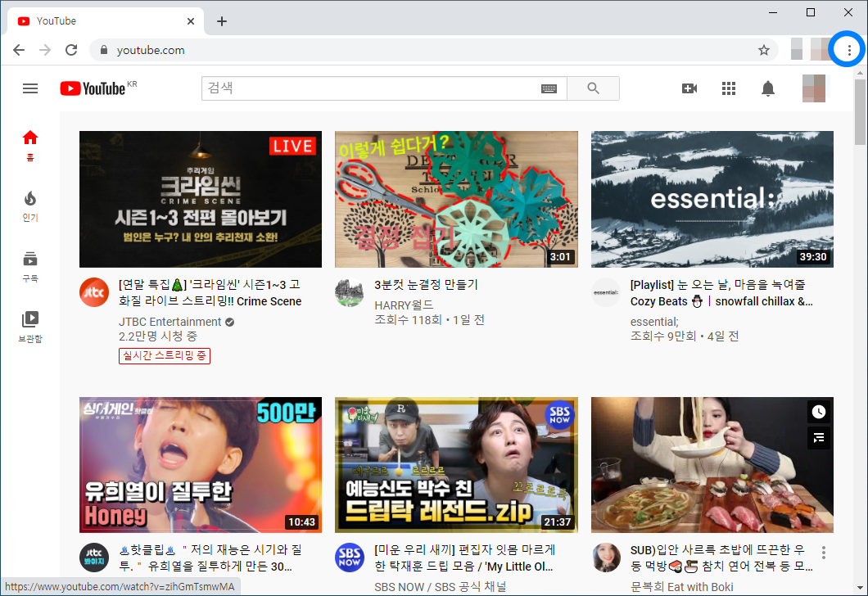The height and width of the screenshot is (596, 868).
Task: Go to the SBS NOW / SBS 공식 채널 link
Action: click(440, 587)
